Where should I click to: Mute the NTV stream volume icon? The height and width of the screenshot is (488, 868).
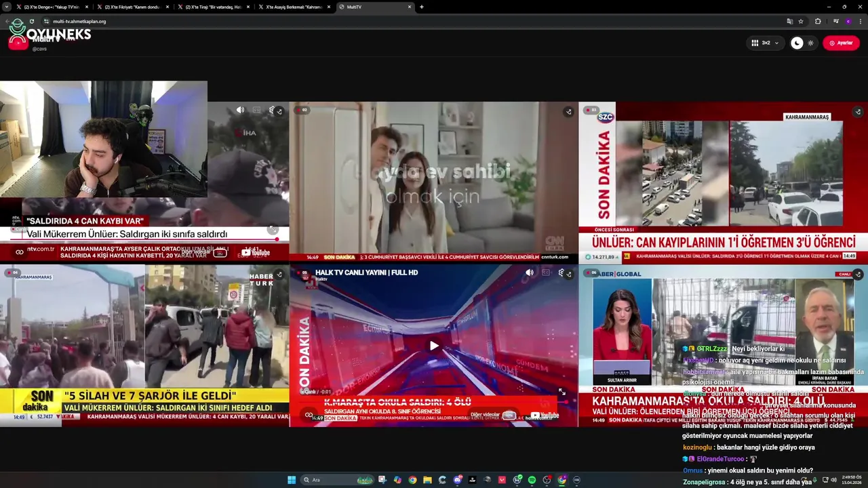click(x=240, y=110)
